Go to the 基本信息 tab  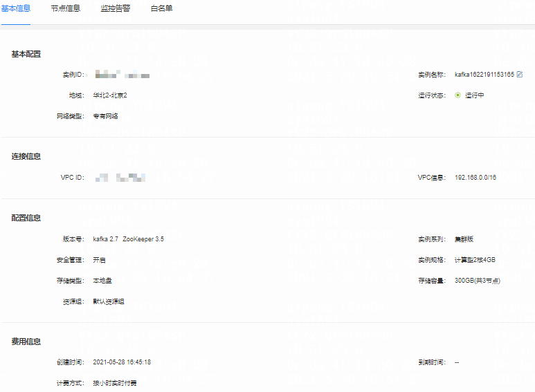click(15, 9)
